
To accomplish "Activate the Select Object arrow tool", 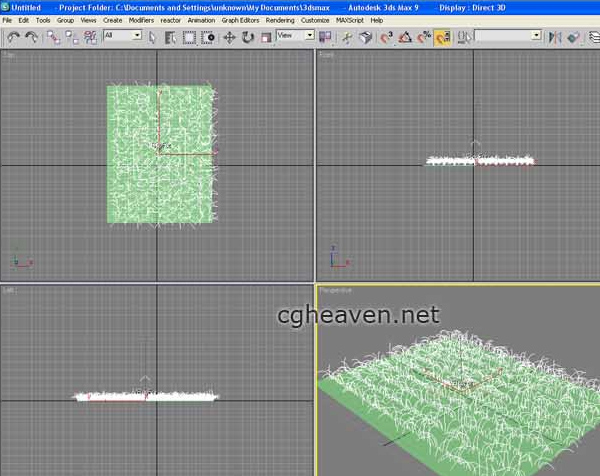I will tap(152, 37).
